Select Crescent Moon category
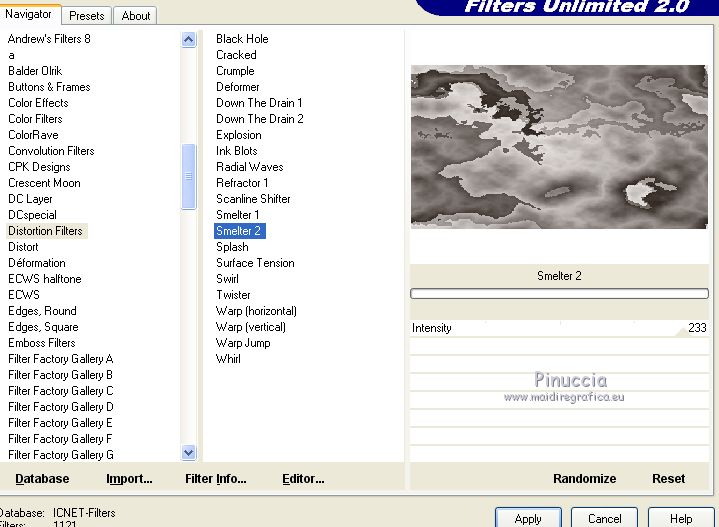Viewport: 719px width, 527px height. click(44, 183)
